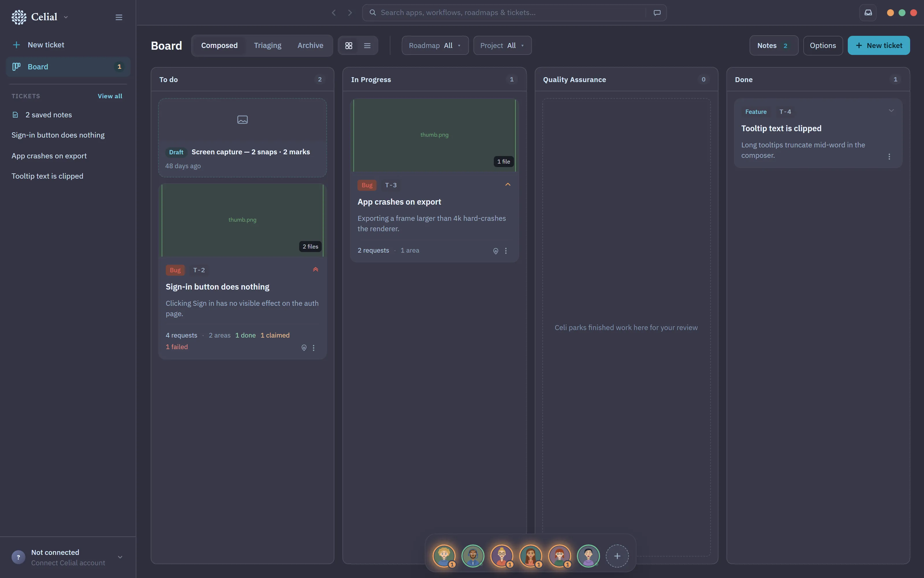Screen dimensions: 924x578
Task: Click the location pin on T-2 card
Action: pyautogui.click(x=304, y=348)
